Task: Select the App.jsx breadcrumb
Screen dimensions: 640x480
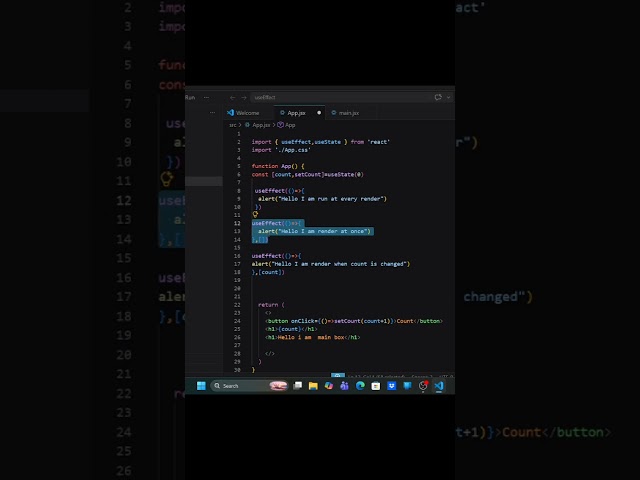Action: 258,125
